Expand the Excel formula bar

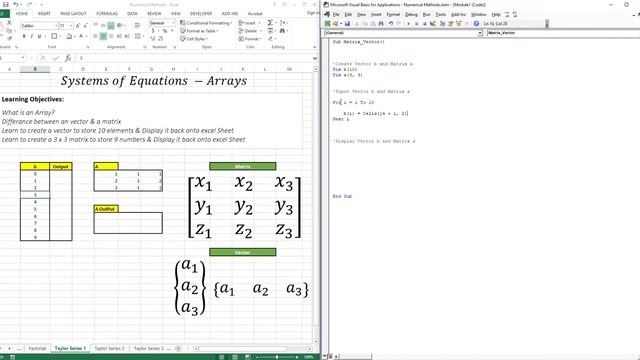point(315,58)
